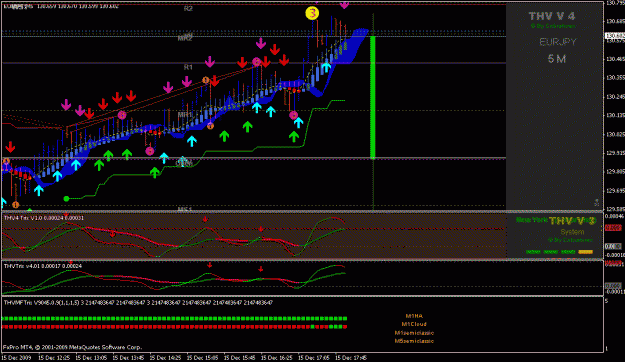Select the R1 pivot level label
Screen dimensions: 625x362
click(188, 67)
